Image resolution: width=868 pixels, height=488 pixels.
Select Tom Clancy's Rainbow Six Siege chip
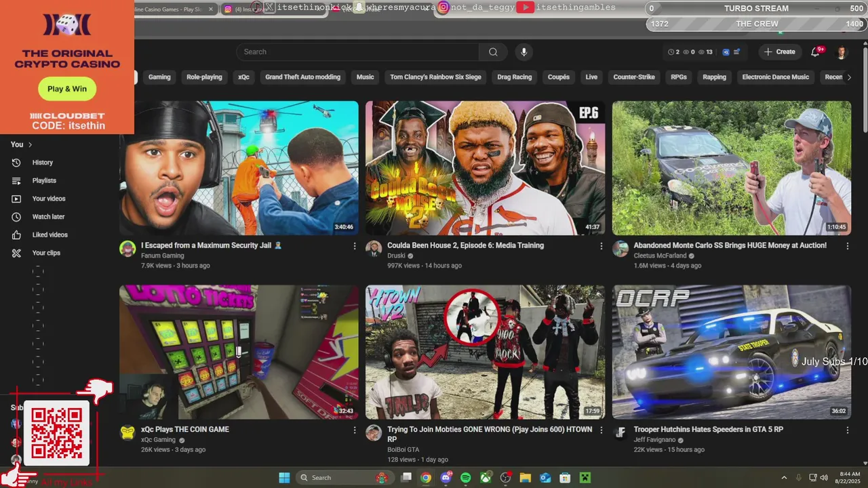pos(435,77)
